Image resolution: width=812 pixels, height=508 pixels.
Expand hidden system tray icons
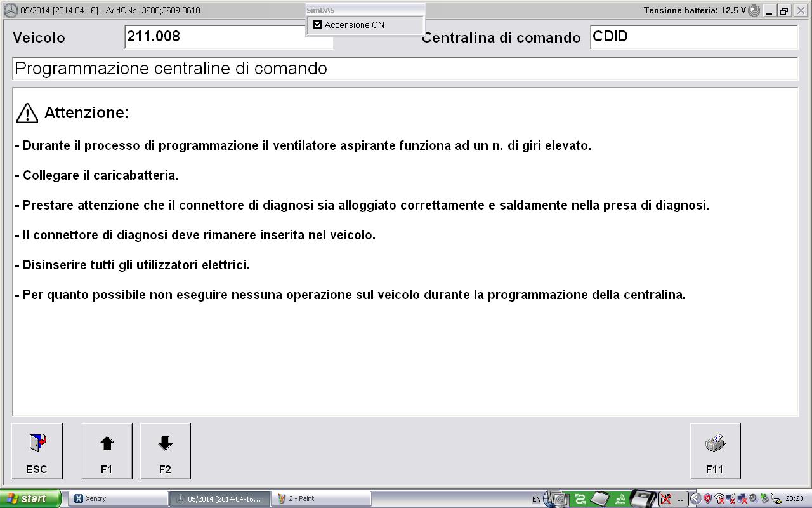click(x=695, y=498)
